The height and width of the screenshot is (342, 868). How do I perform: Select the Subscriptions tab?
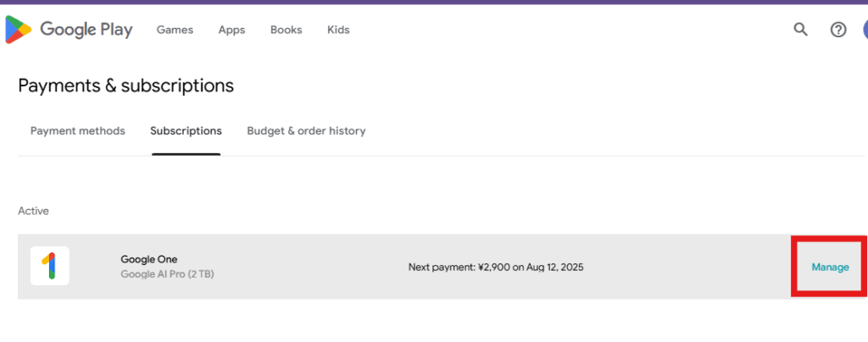pyautogui.click(x=186, y=131)
